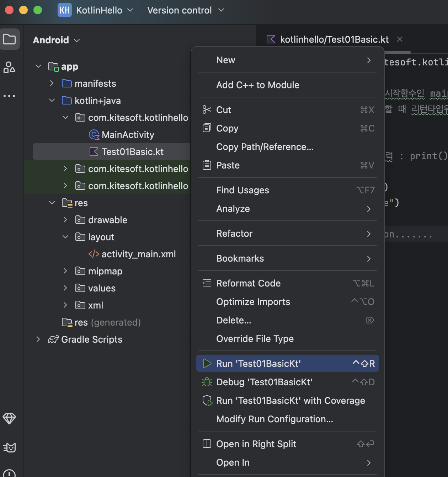Expand the mipmap folder
Viewport: 448px width, 477px height.
(65, 271)
